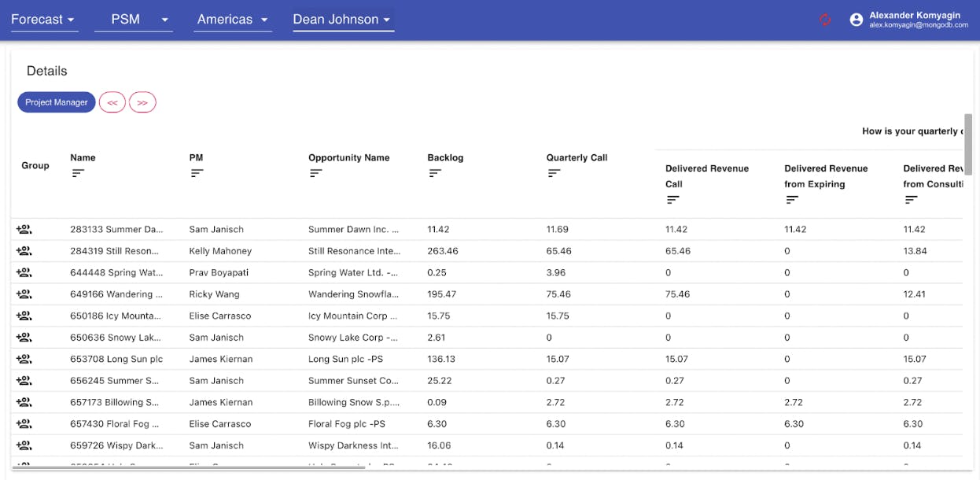
Task: Click group-add icon for Kelly Mahoney row
Action: [24, 251]
